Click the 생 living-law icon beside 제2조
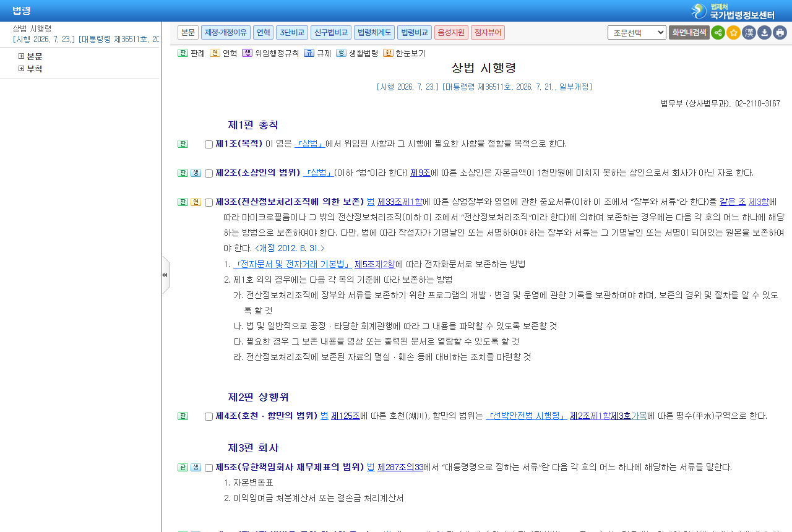Screen dimensions: 792x532 (x=196, y=173)
